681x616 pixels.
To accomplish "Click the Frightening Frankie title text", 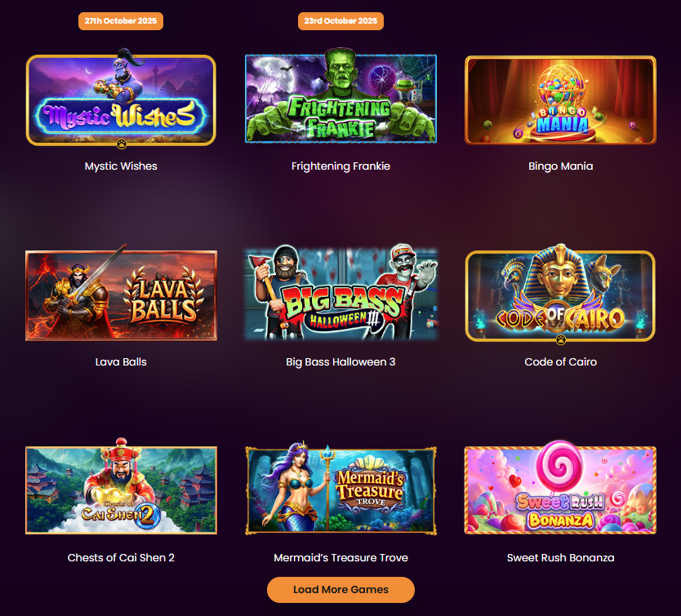I will coord(340,166).
